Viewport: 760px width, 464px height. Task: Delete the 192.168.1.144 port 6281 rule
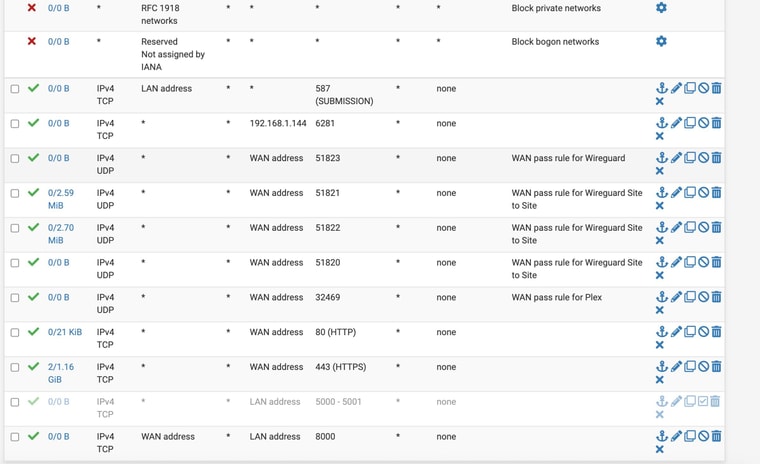click(716, 123)
